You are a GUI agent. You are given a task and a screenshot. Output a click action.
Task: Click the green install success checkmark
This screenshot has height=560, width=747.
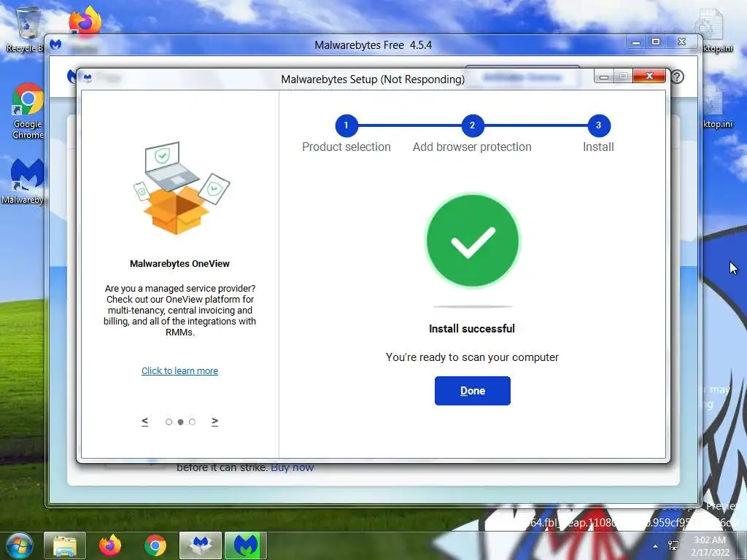pos(472,241)
